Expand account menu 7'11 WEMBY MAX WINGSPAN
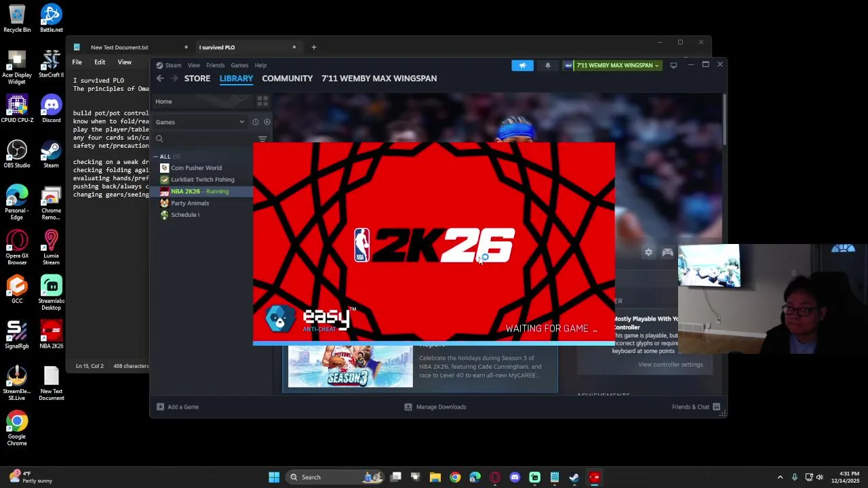Viewport: 868px width, 488px height. click(612, 65)
